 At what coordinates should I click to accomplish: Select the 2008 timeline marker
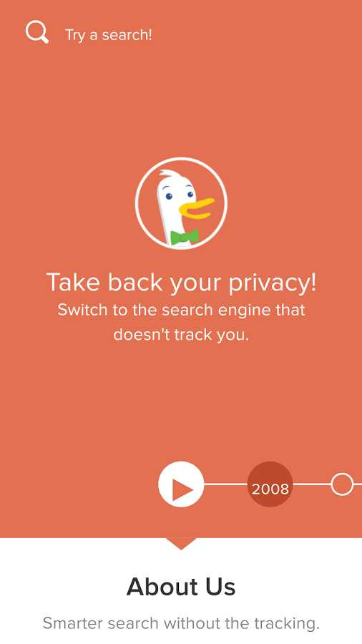click(x=270, y=484)
